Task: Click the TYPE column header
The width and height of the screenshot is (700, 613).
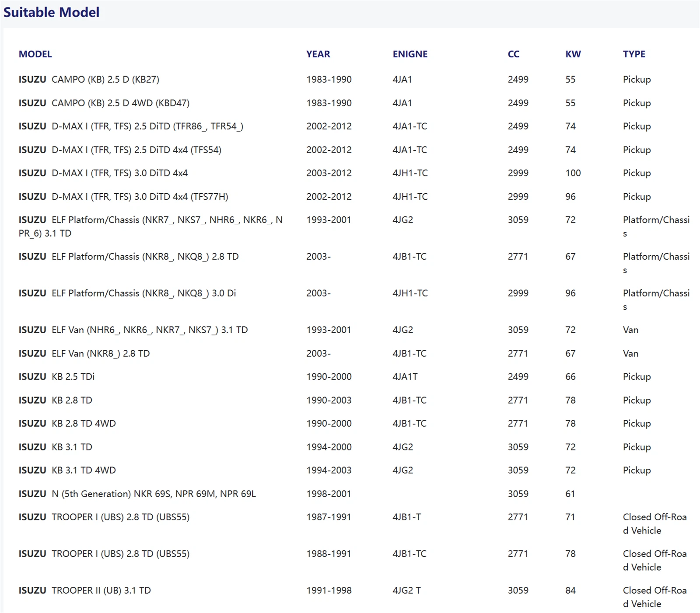Action: (634, 54)
